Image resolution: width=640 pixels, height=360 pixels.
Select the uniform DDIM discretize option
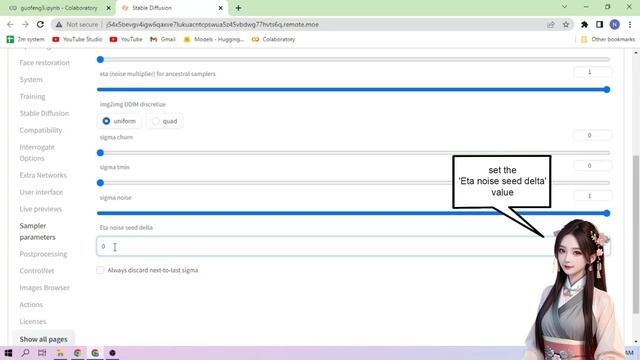coord(119,121)
